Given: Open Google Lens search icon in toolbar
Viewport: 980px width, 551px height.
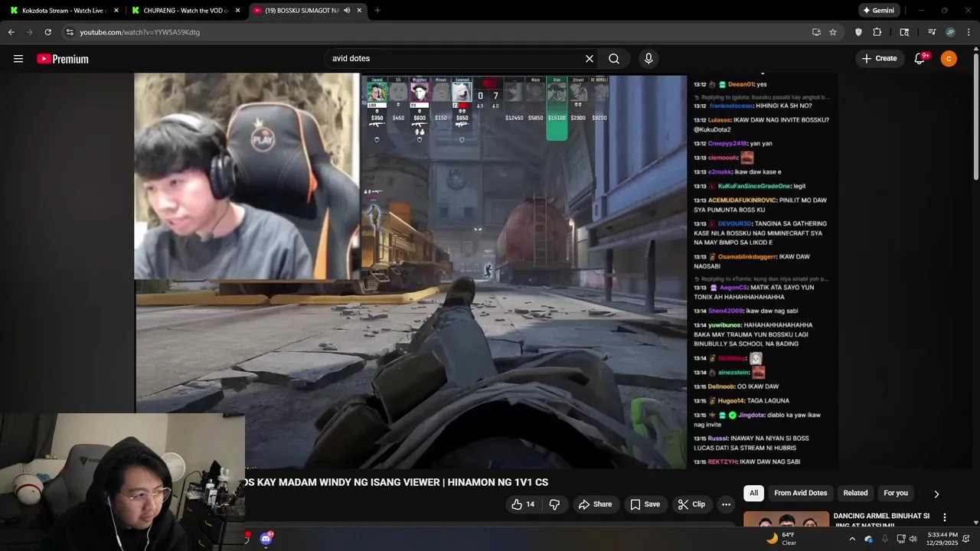Looking at the screenshot, I should 904,32.
